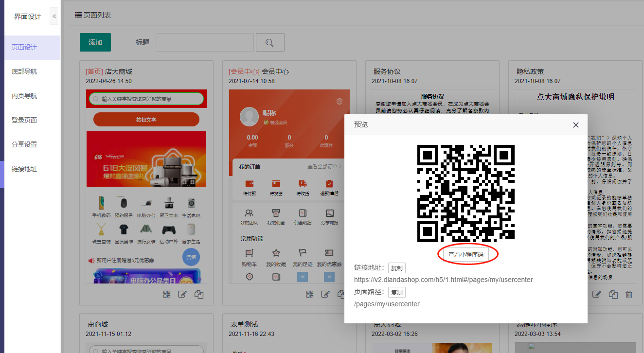This screenshot has height=353, width=644.
Task: Copy the 链接地址 with 复制 button
Action: point(397,268)
